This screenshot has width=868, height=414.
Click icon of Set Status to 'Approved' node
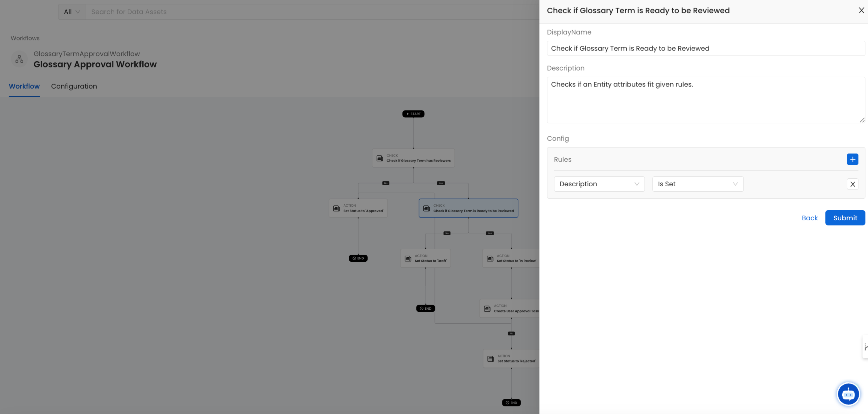tap(336, 209)
